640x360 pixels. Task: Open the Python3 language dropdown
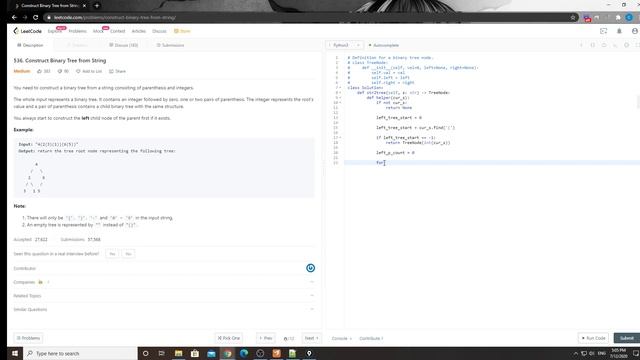coord(344,45)
